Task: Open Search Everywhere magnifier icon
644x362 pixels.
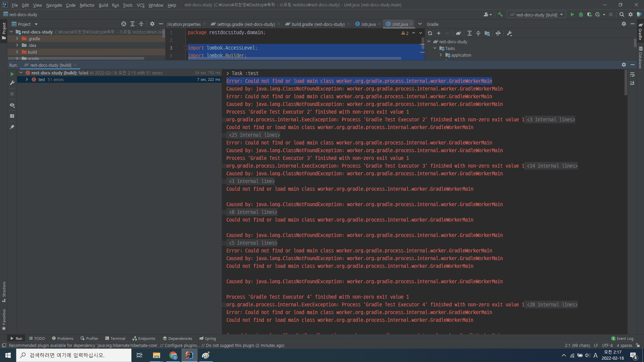Action: (622, 14)
